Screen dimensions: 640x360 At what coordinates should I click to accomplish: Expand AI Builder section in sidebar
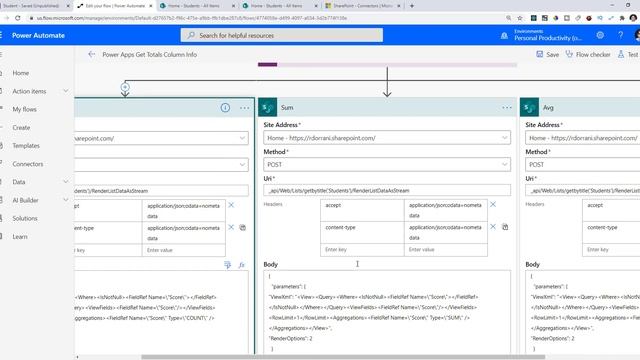click(66, 200)
